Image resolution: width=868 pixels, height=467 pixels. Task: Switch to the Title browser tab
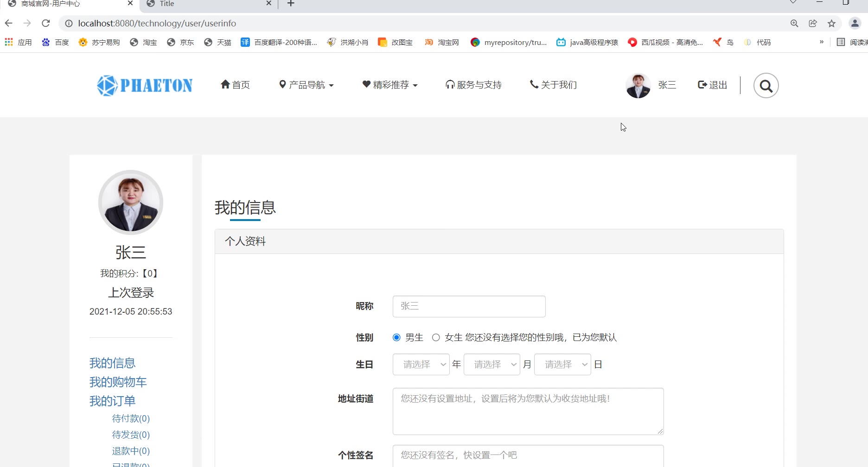point(209,4)
